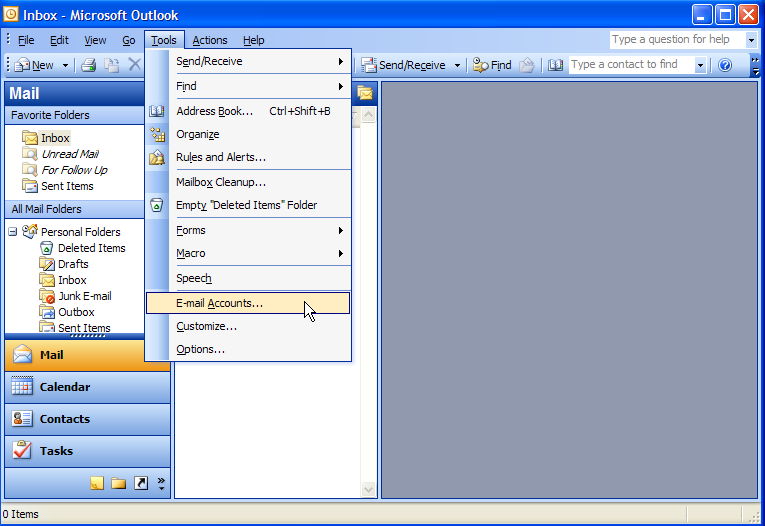
Task: Select Sent Items in Favorite Folders
Action: 67,186
